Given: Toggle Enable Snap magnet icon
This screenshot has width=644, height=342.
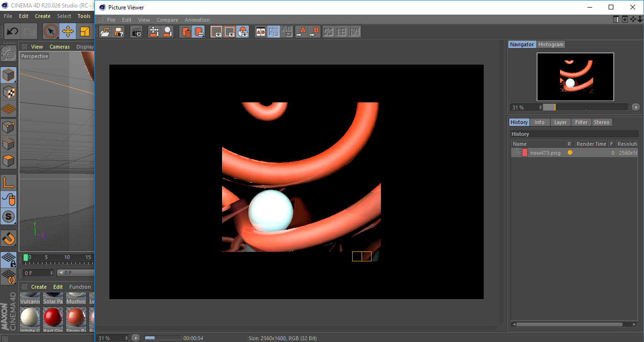Looking at the screenshot, I should click(x=8, y=238).
